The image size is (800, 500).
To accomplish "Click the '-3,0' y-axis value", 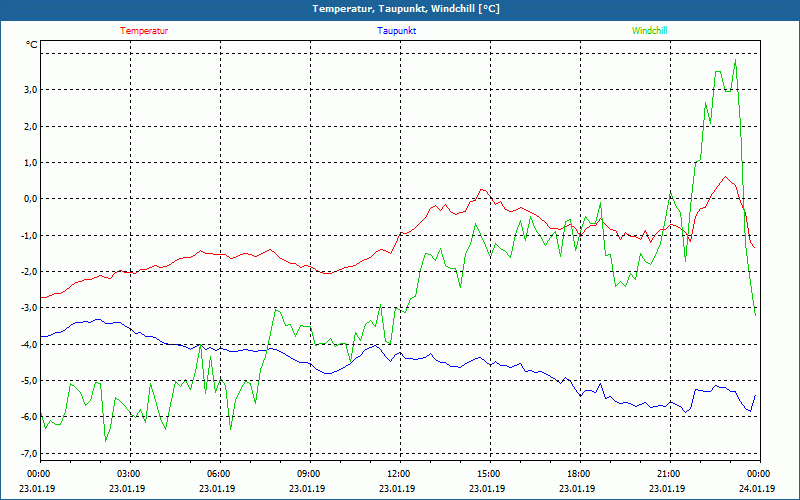I will point(29,308).
